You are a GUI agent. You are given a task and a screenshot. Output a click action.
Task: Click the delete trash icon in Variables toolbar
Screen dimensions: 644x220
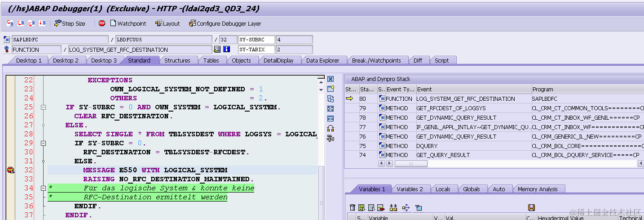coord(353,207)
